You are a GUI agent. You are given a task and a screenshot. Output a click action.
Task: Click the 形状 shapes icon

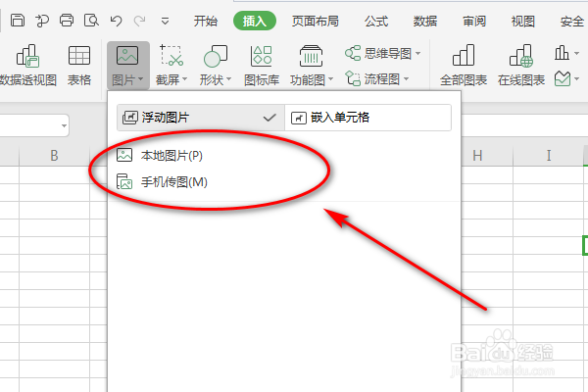coord(216,56)
